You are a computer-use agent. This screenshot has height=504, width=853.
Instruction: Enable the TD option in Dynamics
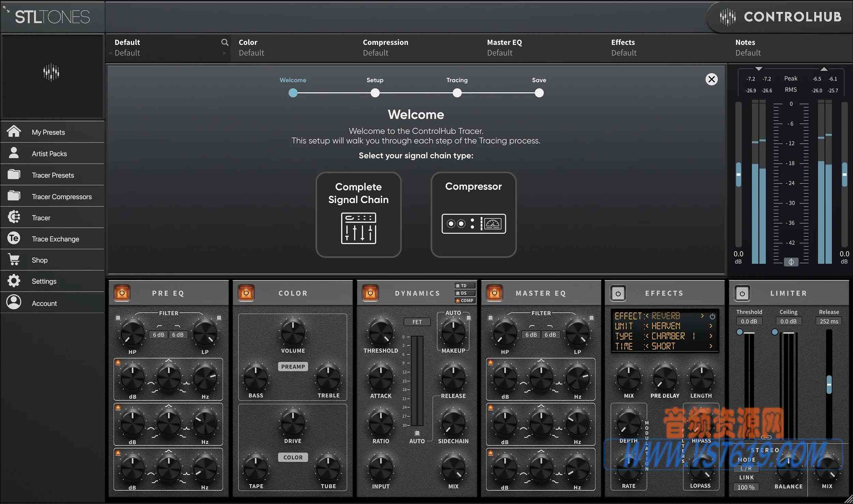[x=464, y=285]
